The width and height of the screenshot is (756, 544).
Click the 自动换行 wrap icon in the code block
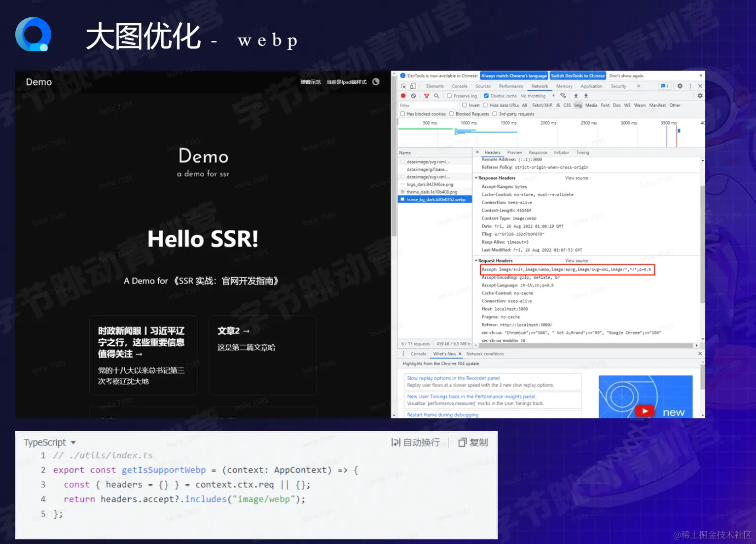tap(396, 442)
